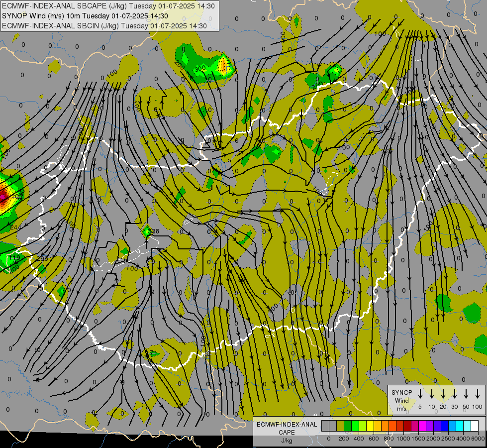This screenshot has height=448, width=487.
Task: Pick the dark green CAPE colorbar swatch
Action: 348,426
